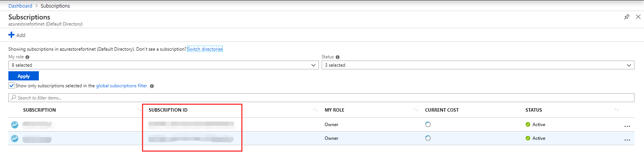Screen dimensions: 644x157
Task: Click the second subscription's chart icon
Action: [x=14, y=138]
